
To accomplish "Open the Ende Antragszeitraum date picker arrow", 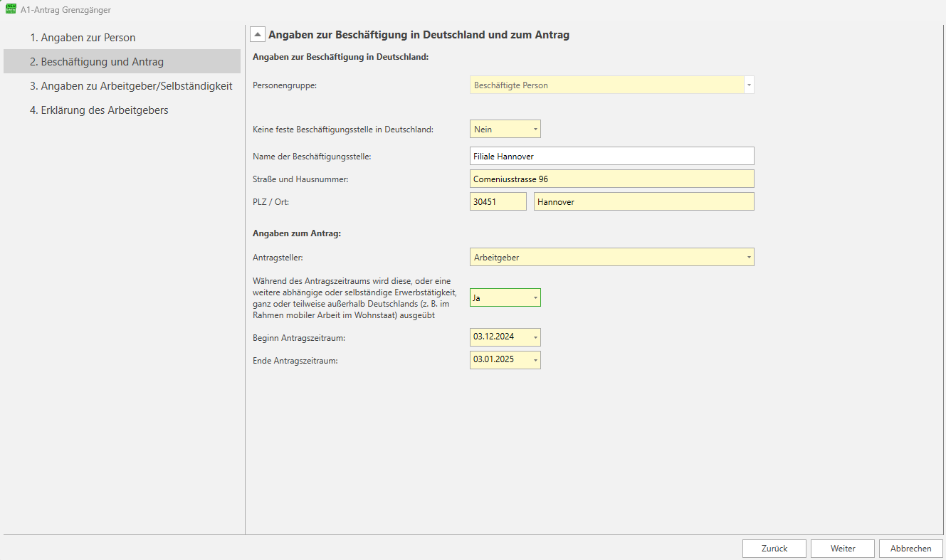I will coord(535,360).
